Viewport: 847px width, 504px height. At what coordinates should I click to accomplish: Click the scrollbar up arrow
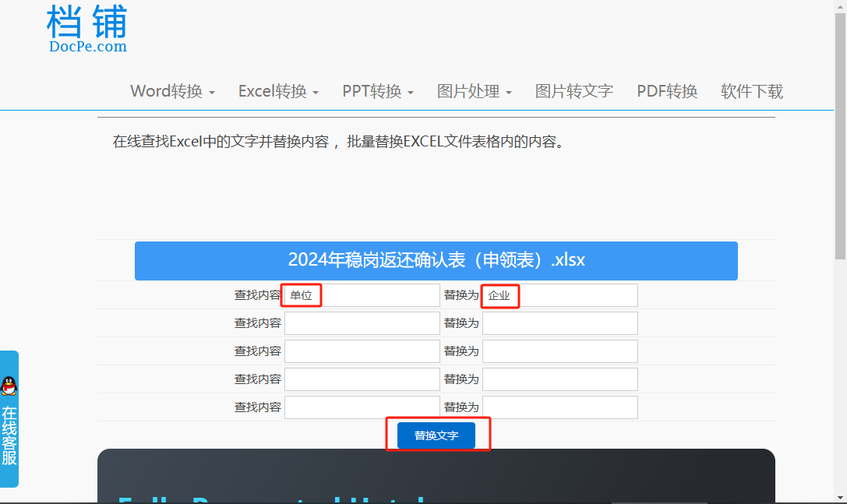pos(841,6)
